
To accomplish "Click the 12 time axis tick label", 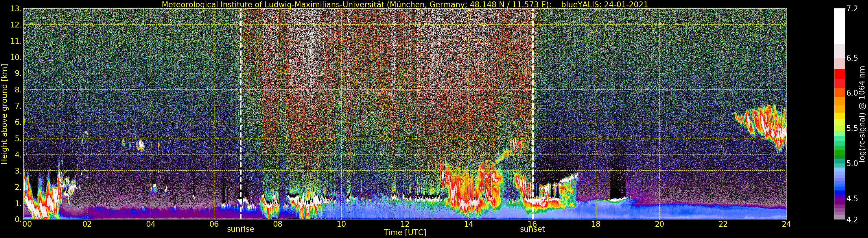I will tap(405, 224).
